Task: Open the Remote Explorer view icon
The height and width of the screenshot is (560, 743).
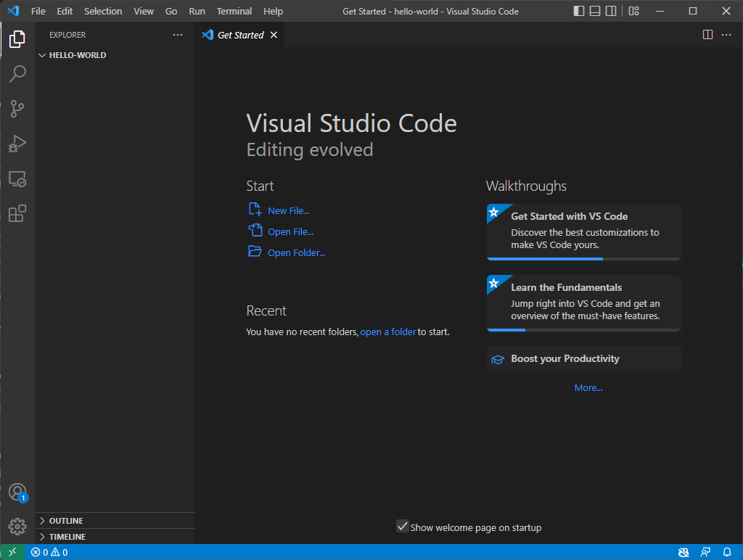Action: 17,178
